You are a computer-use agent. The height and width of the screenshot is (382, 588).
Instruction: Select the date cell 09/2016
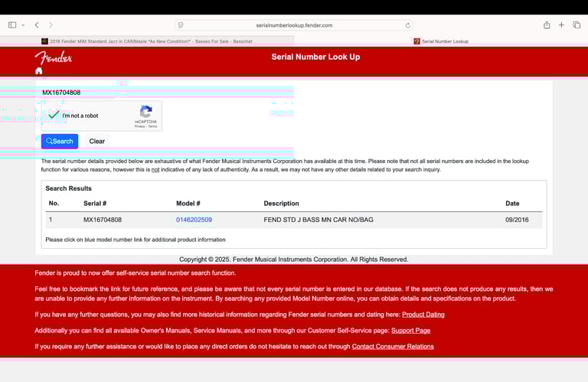click(517, 220)
